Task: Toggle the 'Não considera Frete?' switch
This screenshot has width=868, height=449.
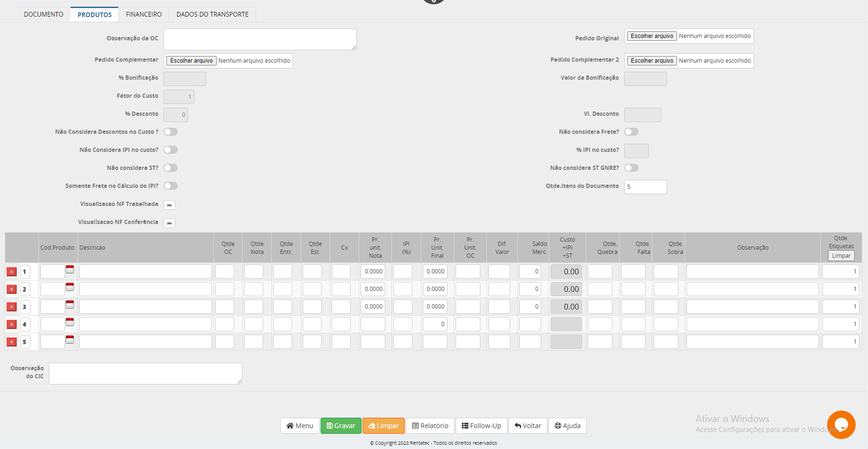Action: [631, 132]
